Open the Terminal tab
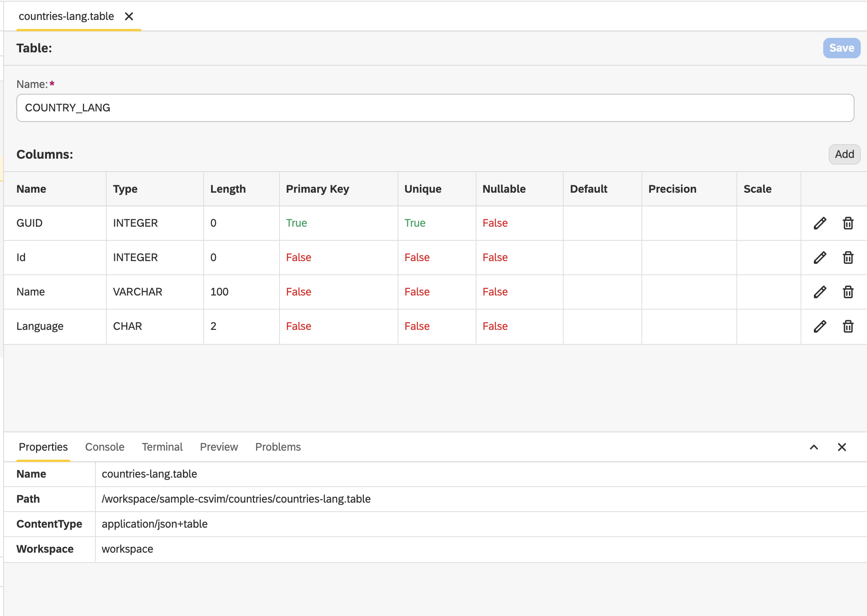 162,447
